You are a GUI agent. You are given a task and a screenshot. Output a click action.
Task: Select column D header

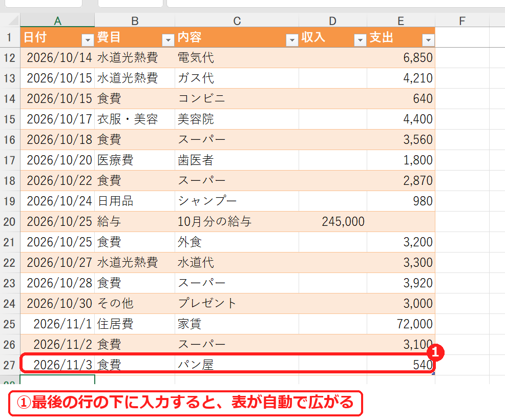[x=333, y=20]
